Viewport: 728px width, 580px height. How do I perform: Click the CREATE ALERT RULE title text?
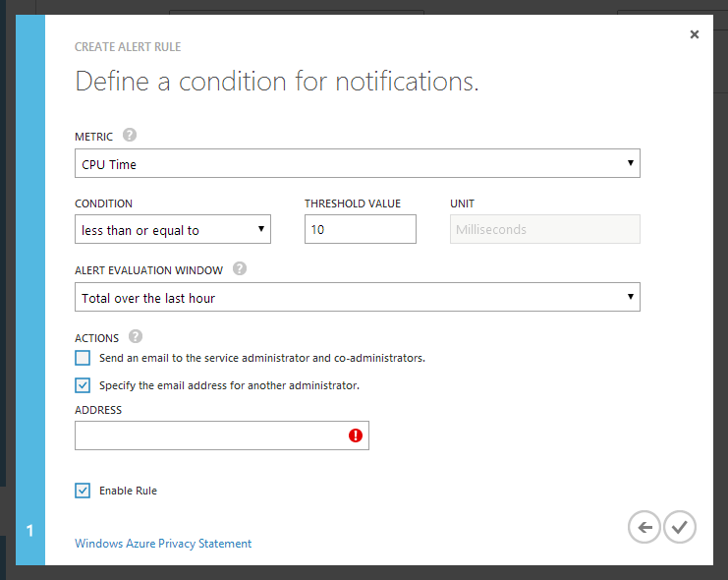(x=128, y=47)
